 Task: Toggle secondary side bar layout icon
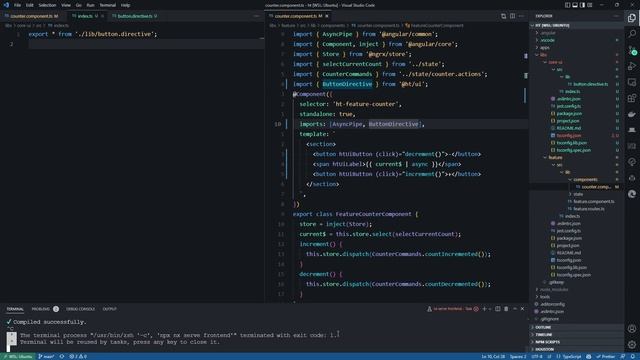tap(582, 5)
